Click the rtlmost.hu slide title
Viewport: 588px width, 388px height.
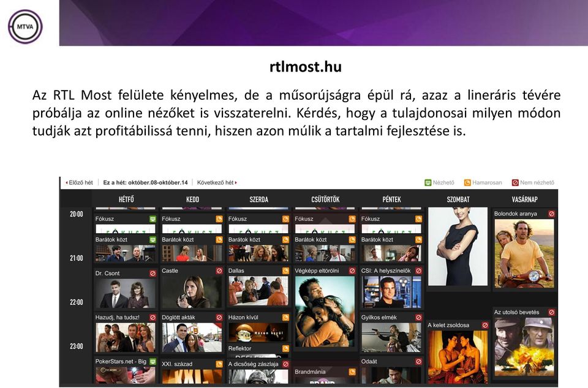[x=306, y=67]
